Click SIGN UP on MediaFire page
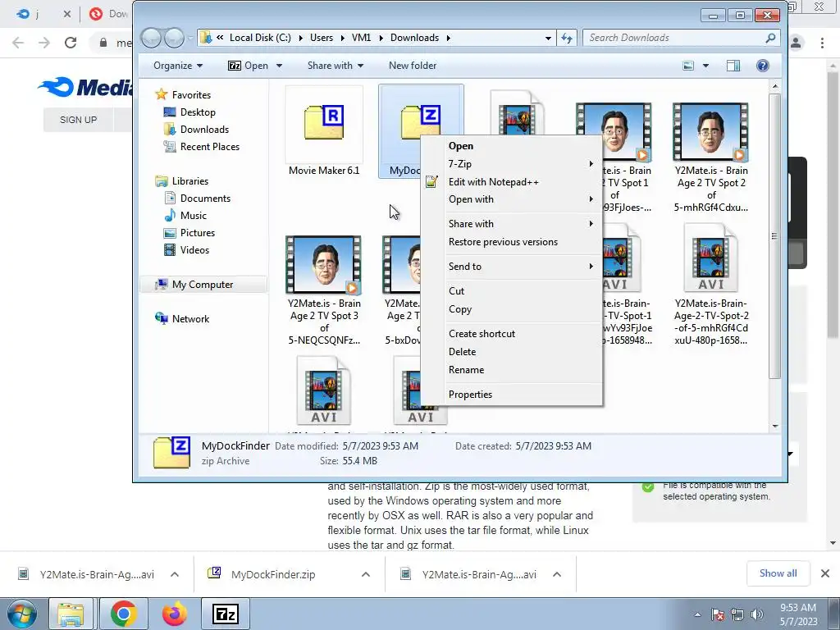The width and height of the screenshot is (840, 630). click(78, 120)
